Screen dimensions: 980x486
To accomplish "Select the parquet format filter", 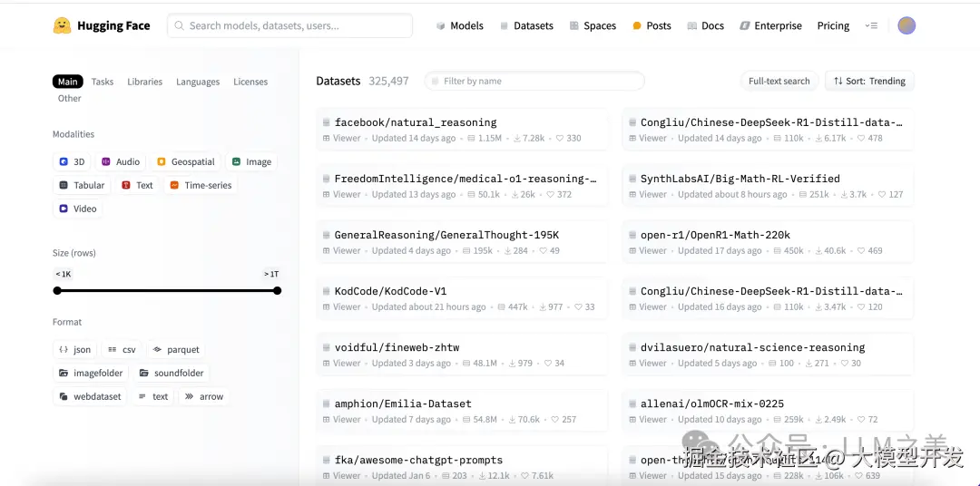I will (176, 350).
